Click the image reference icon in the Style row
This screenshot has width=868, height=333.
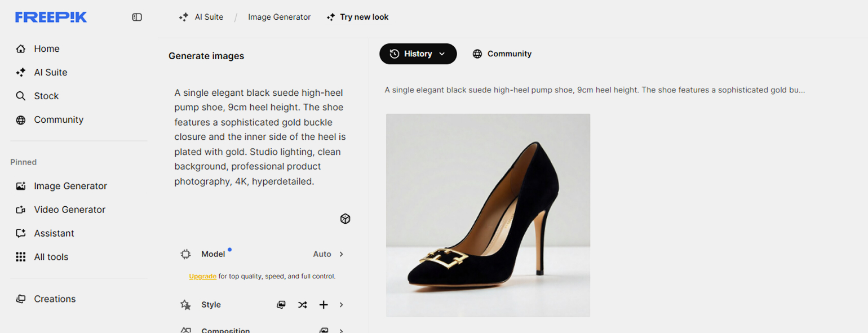[281, 305]
